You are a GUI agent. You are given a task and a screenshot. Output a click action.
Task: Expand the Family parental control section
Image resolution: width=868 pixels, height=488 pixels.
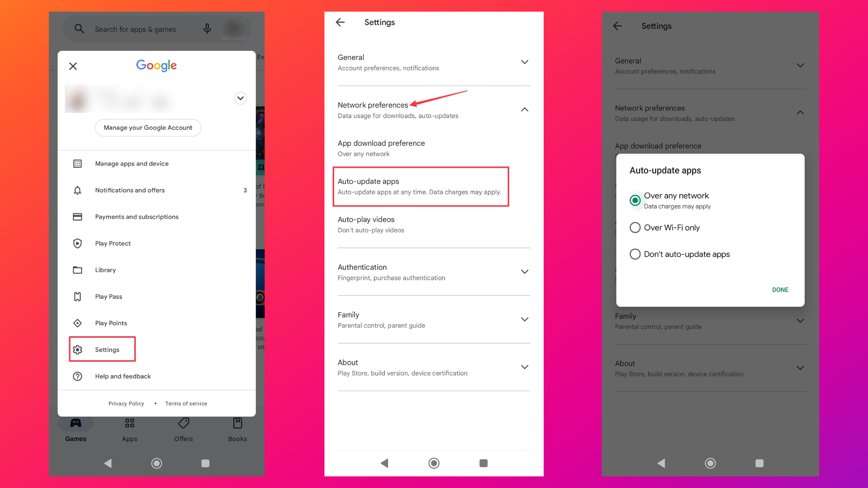point(524,320)
